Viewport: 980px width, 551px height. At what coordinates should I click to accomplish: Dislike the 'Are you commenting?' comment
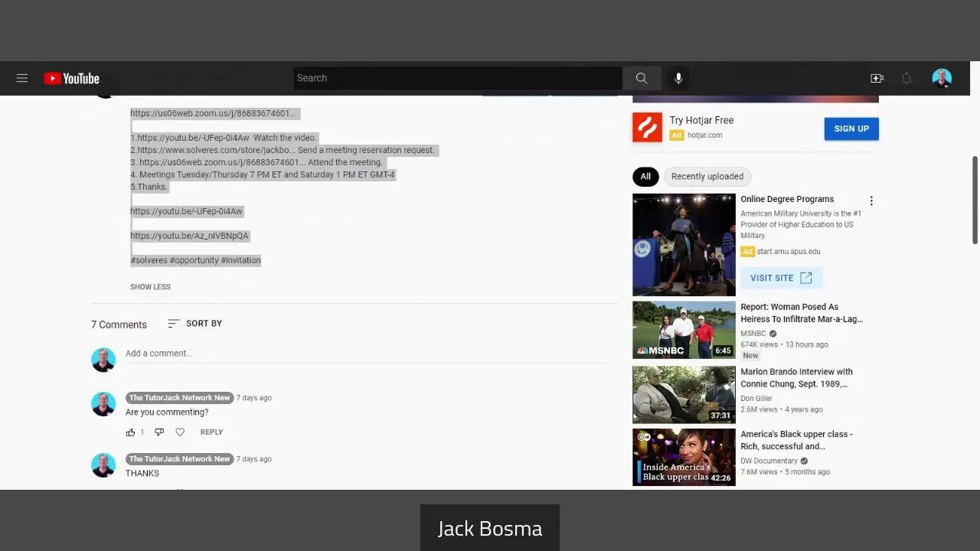159,432
